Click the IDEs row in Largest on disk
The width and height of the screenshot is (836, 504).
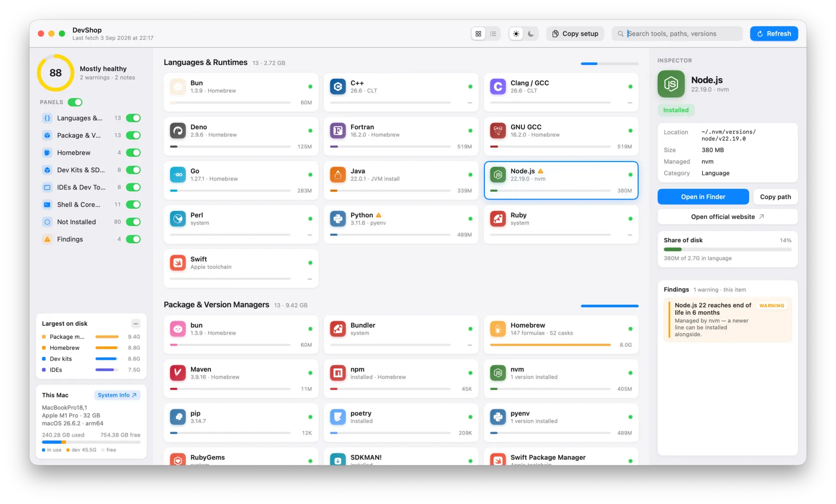[91, 370]
